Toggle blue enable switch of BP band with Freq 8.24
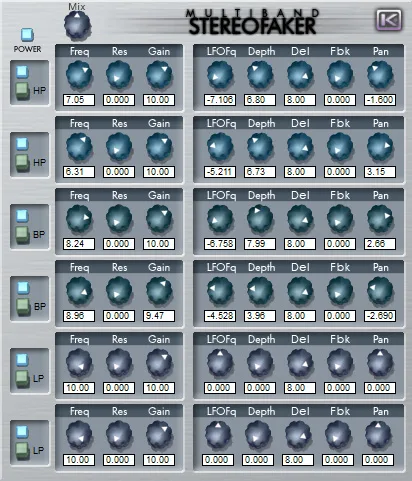The width and height of the screenshot is (412, 481). tap(22, 215)
